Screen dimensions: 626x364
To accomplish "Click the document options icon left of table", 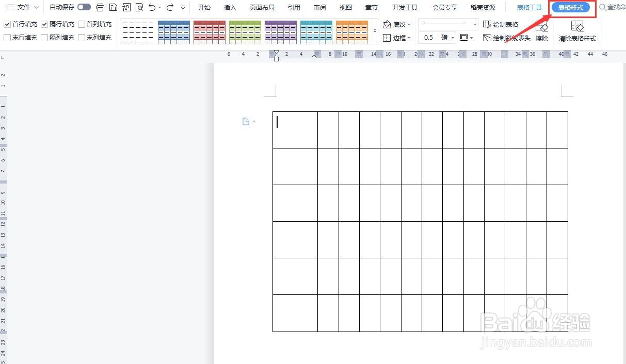I will (246, 121).
